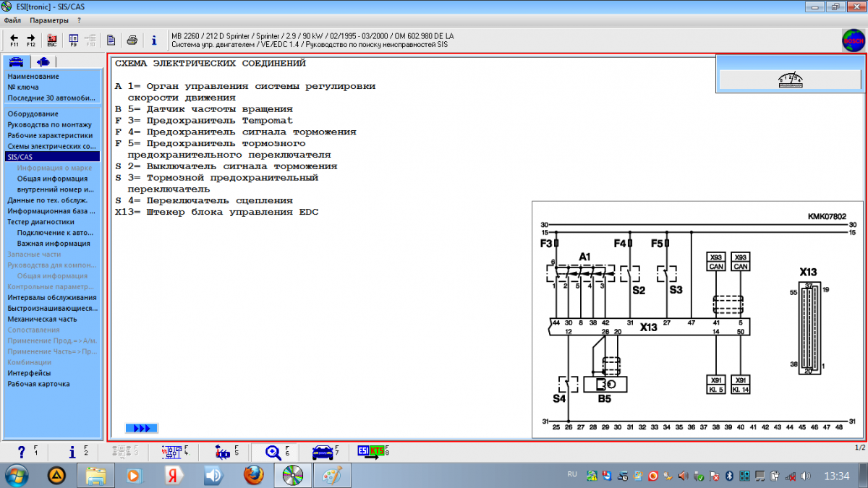Switch RU input language indicator

(572, 475)
